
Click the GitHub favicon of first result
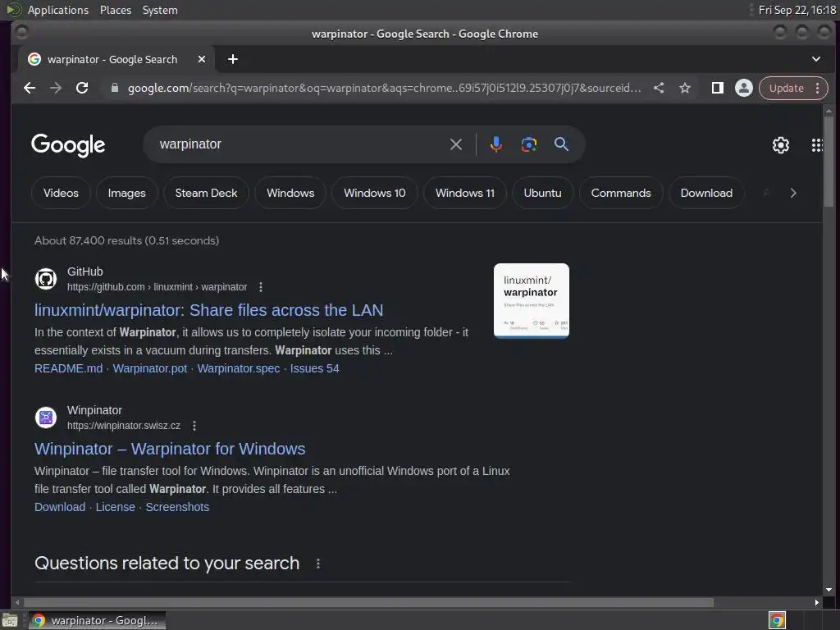(46, 279)
